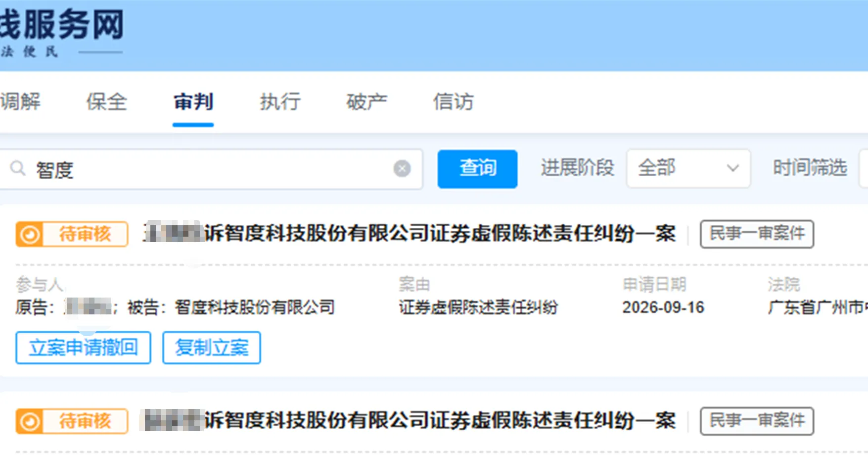Click court name 广东省广州市
This screenshot has width=868, height=455.
click(x=818, y=307)
